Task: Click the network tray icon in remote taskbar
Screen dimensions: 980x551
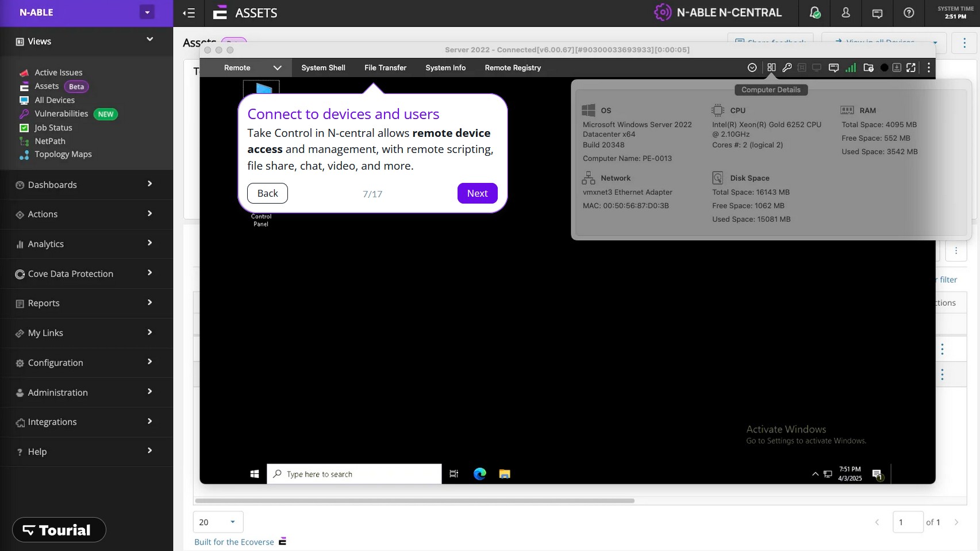Action: (x=828, y=474)
